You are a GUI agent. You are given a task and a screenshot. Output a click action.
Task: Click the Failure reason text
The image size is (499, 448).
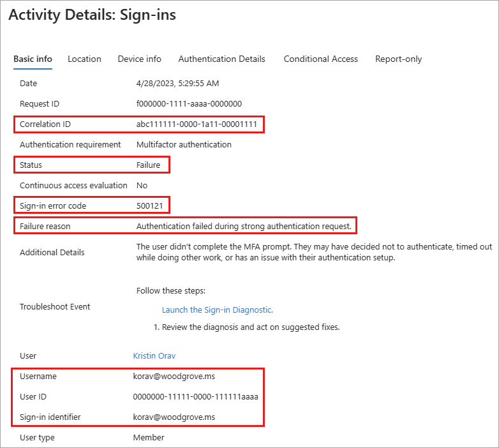244,226
